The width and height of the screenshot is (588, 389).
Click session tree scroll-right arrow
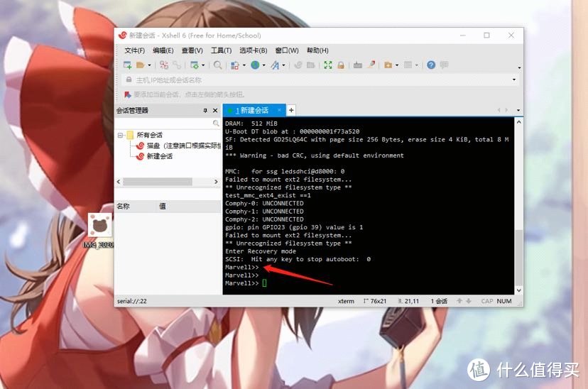216,182
